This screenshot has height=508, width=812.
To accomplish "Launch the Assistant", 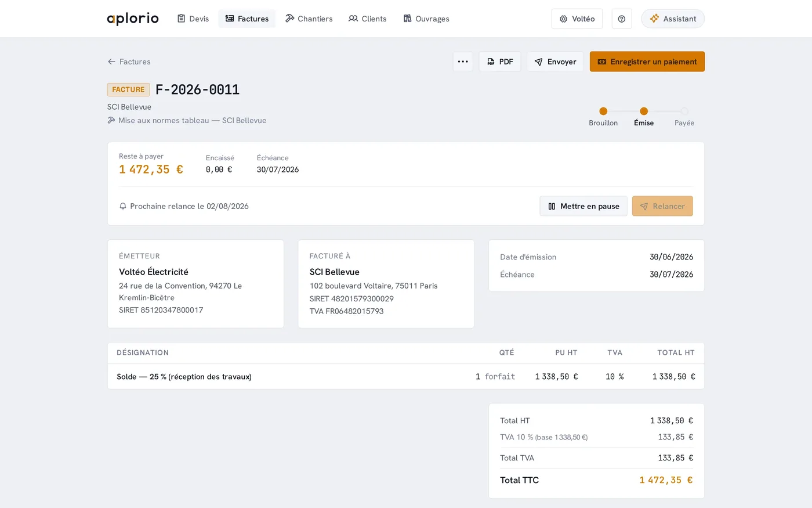I will [673, 19].
